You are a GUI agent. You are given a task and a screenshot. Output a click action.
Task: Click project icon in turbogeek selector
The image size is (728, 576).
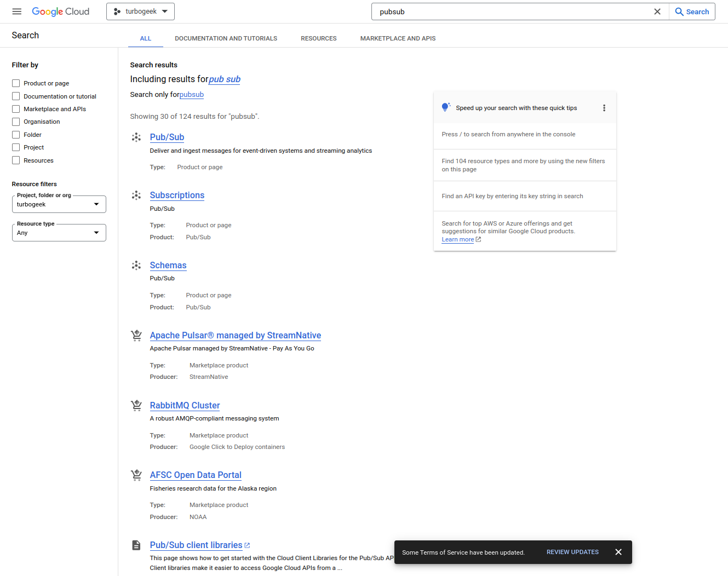click(x=117, y=11)
